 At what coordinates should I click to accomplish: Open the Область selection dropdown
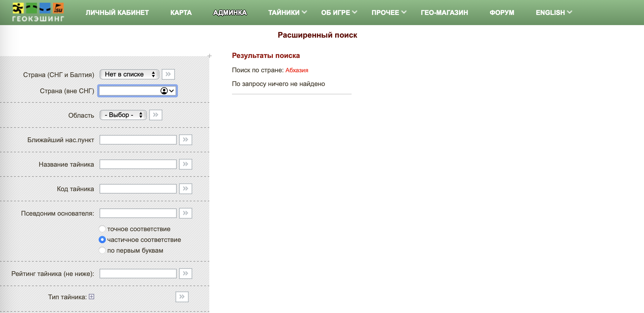123,115
